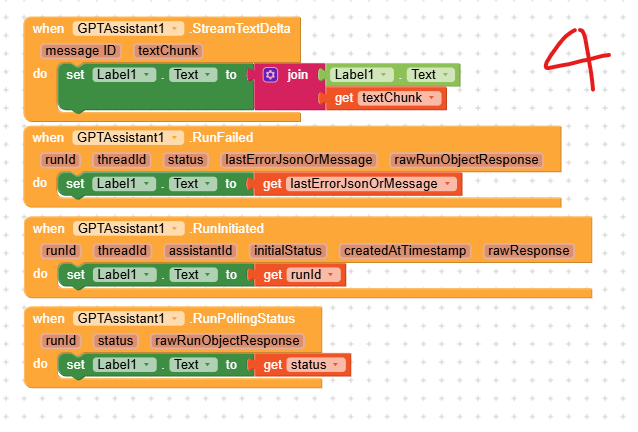Image resolution: width=638 pixels, height=432 pixels.
Task: Click the .StreamTextDelta event name
Action: coord(240,28)
